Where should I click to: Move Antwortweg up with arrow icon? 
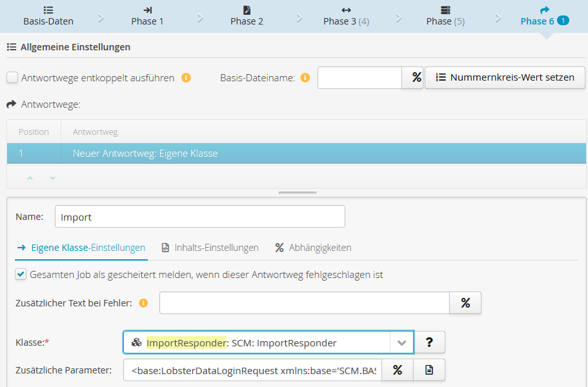30,178
